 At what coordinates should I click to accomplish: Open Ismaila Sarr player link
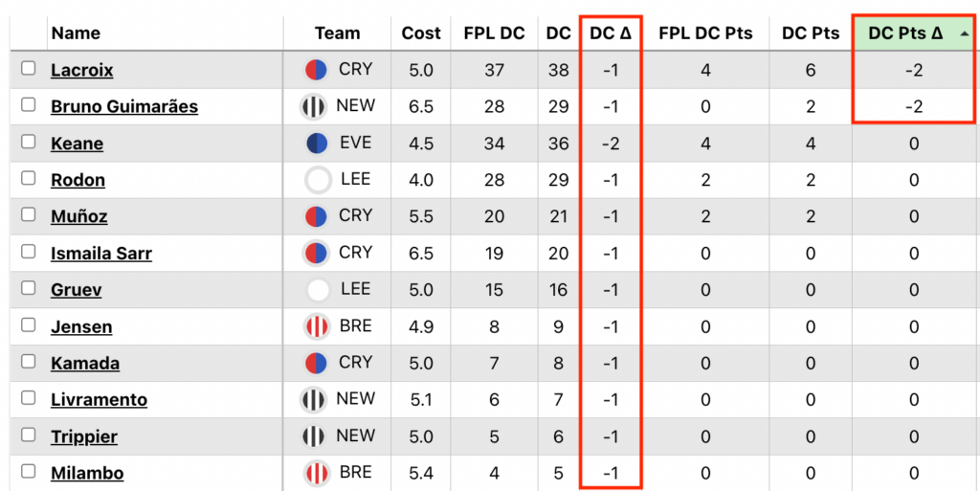(101, 254)
